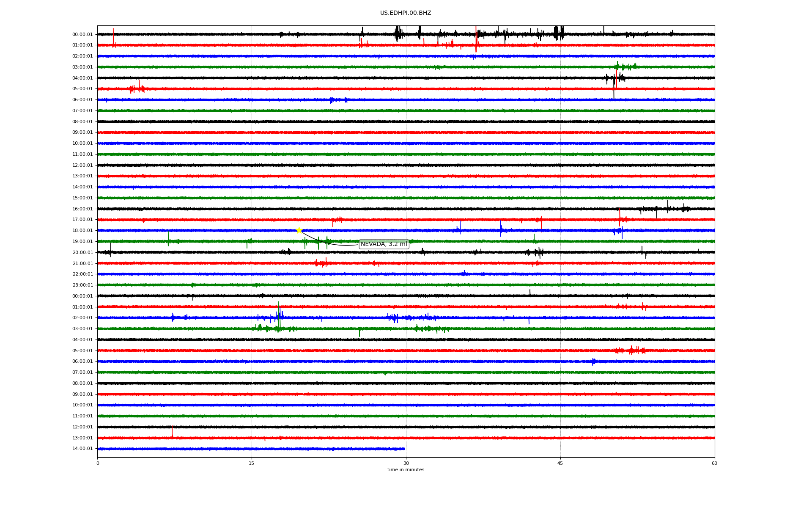The height and width of the screenshot is (508, 812).
Task: Click the bottom-most 14:00:01 time label
Action: [82, 449]
